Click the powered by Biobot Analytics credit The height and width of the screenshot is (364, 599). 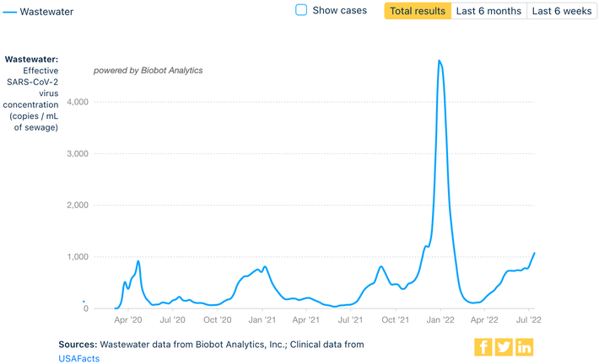click(x=148, y=70)
